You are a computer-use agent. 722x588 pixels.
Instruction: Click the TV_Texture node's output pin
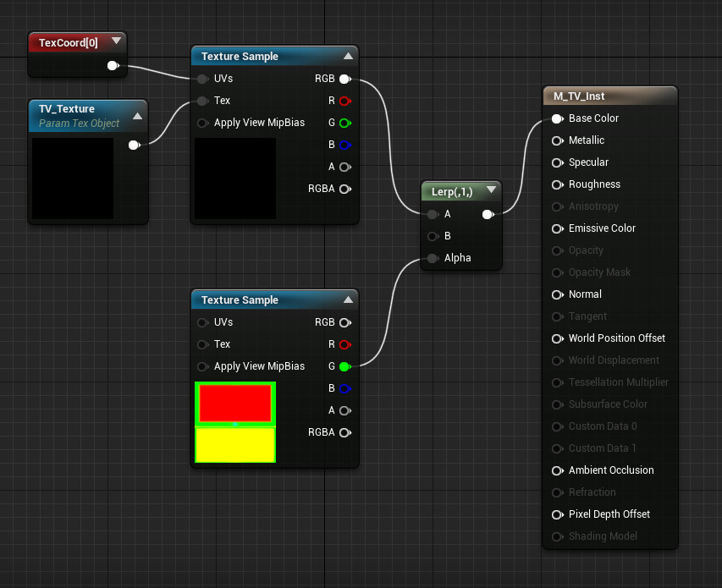pyautogui.click(x=133, y=145)
